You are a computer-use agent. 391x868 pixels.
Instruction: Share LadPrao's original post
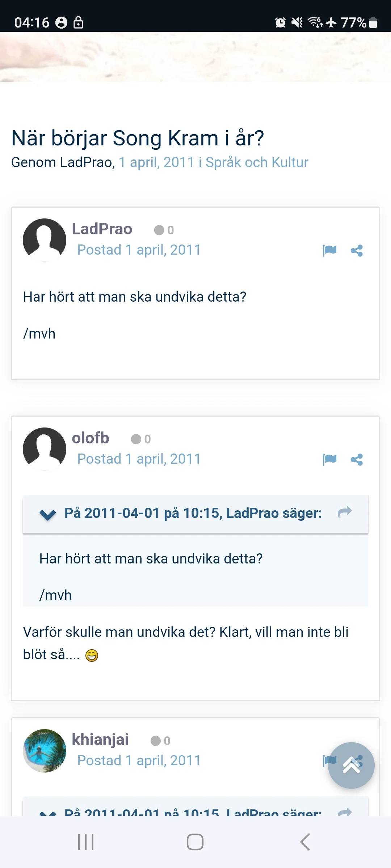[x=357, y=250]
